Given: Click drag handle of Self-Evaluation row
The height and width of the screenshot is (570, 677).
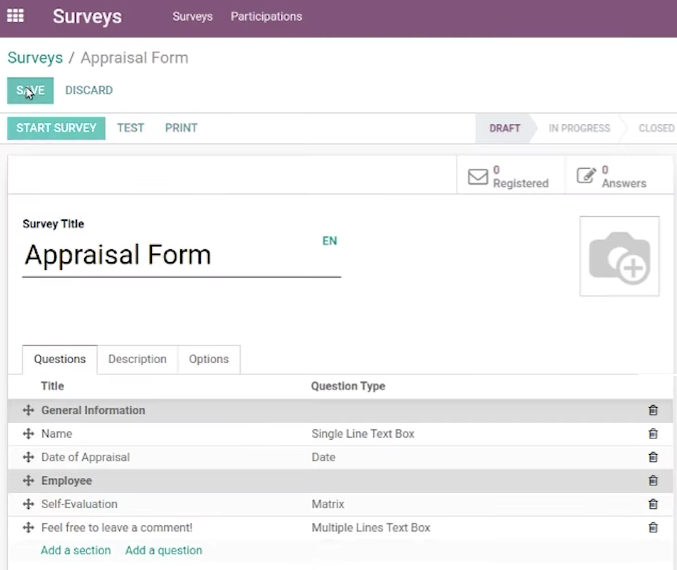Looking at the screenshot, I should click(28, 504).
